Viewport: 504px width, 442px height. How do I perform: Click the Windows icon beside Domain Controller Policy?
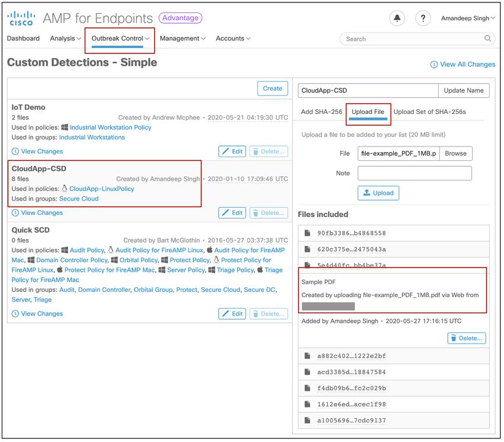pos(31,260)
